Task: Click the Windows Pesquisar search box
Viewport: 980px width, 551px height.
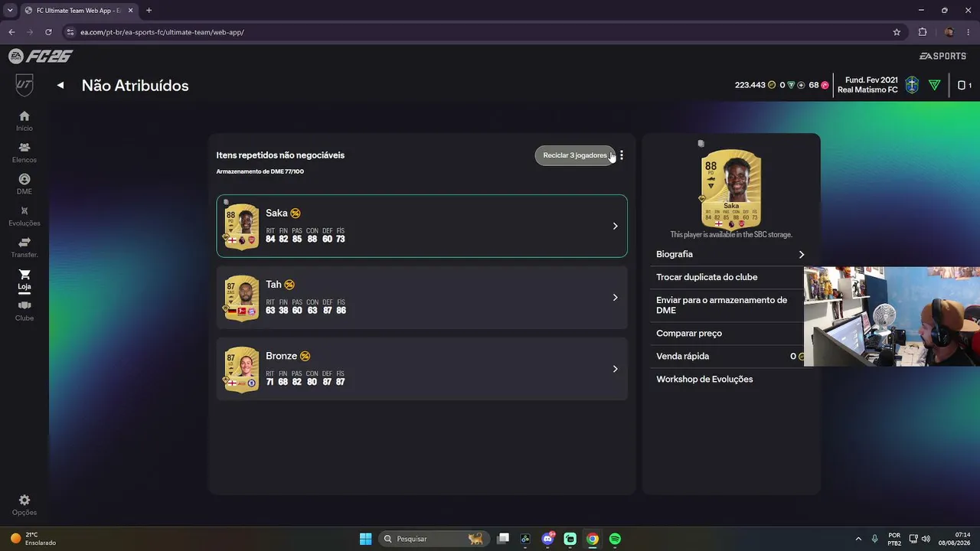Action: [x=435, y=539]
